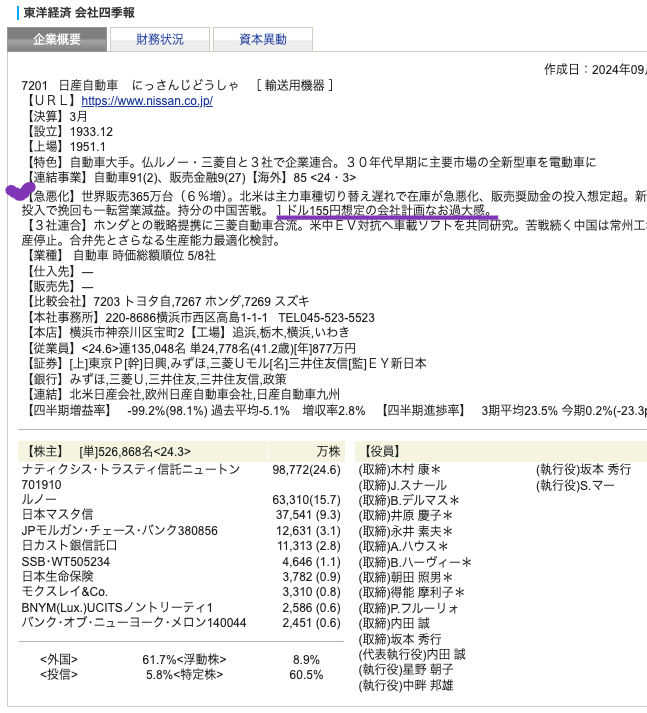Click the 【3社連合】 paragraph heading
Screen dimensions: 647x713
click(56, 225)
